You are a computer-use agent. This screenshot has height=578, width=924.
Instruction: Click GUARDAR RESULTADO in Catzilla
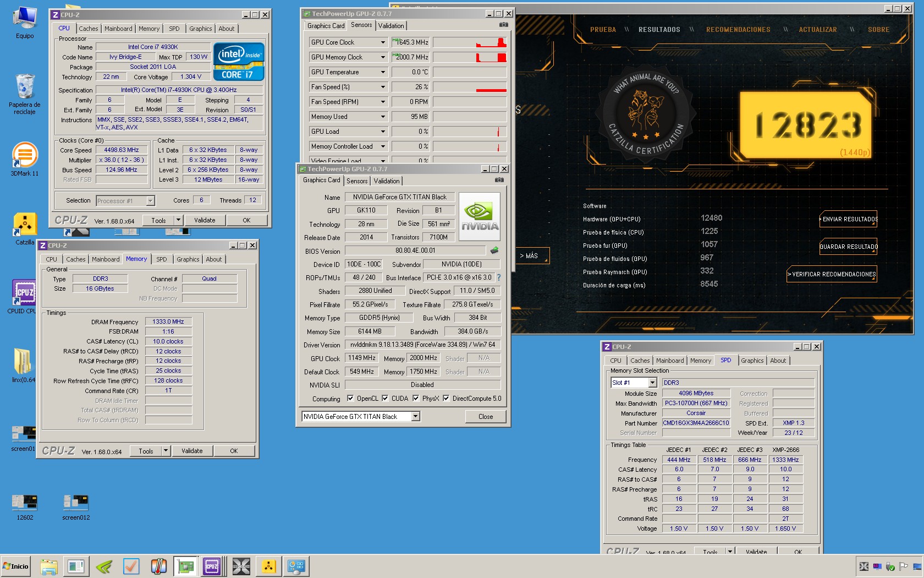point(849,247)
